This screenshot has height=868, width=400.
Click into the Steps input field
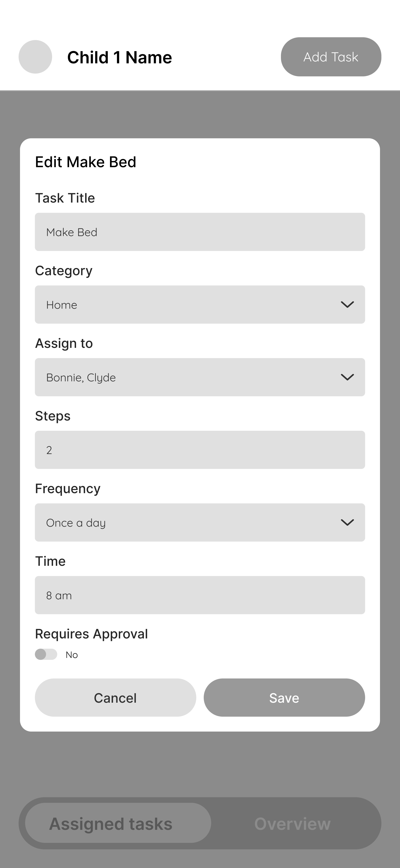[x=200, y=450]
